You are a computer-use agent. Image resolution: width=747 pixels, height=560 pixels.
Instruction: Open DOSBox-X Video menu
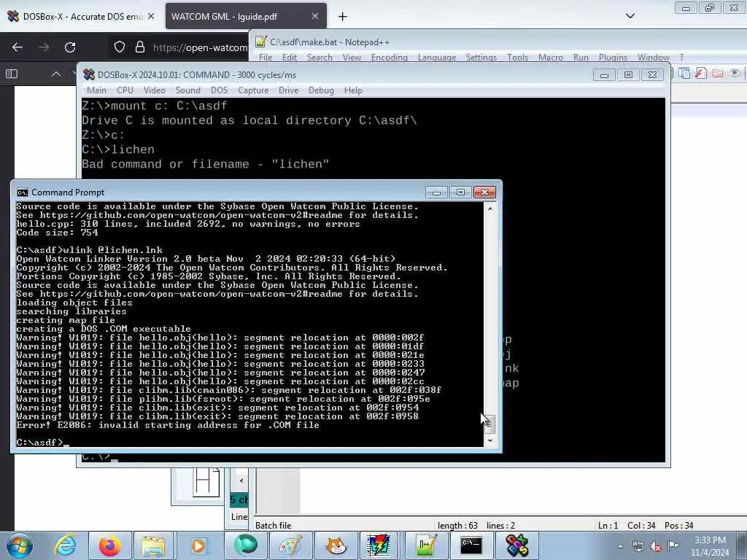click(155, 90)
